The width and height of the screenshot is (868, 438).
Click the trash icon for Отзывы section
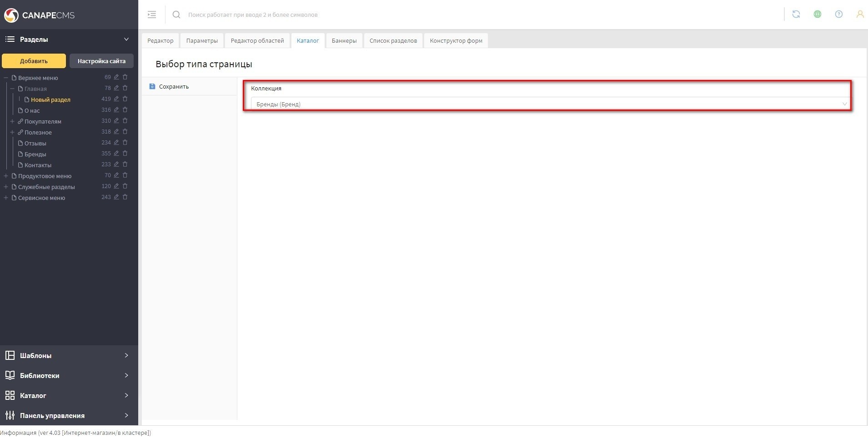(x=125, y=143)
